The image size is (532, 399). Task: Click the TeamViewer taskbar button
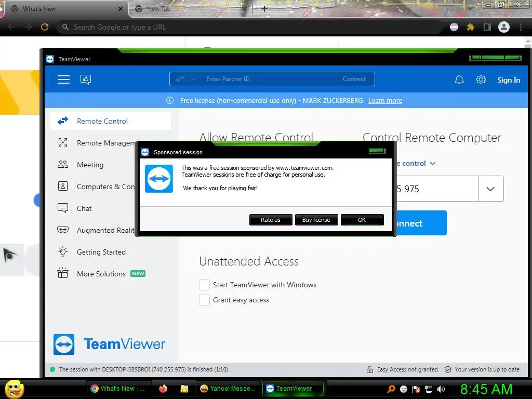[x=294, y=389]
